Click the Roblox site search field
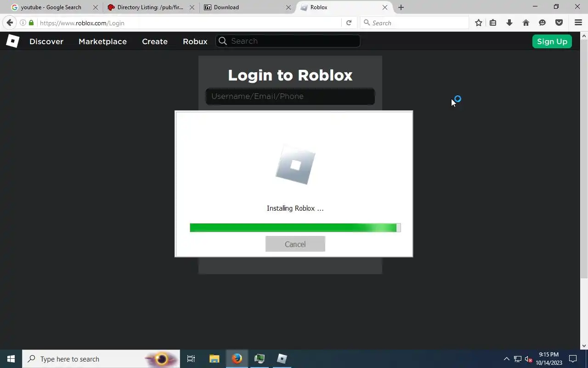 [288, 41]
